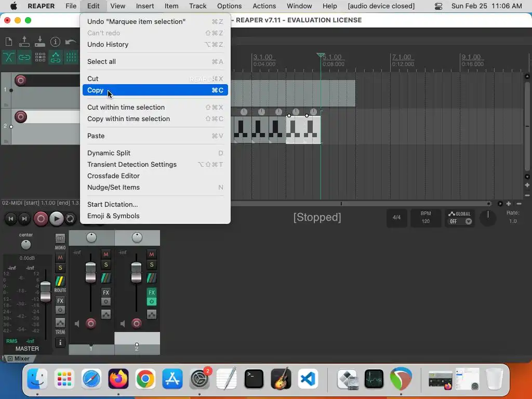
Task: Open Crossfade Editor menu entry
Action: (155, 176)
